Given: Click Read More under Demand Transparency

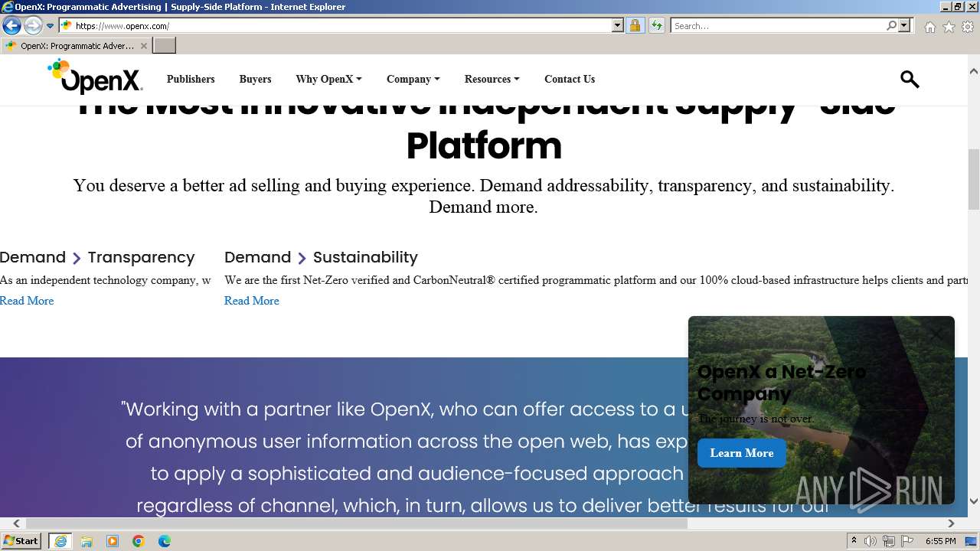Looking at the screenshot, I should tap(27, 301).
